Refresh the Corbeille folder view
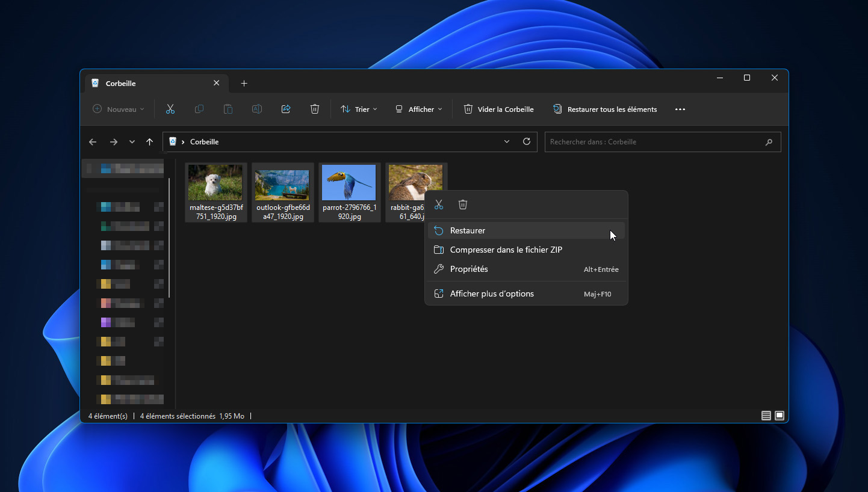 527,141
